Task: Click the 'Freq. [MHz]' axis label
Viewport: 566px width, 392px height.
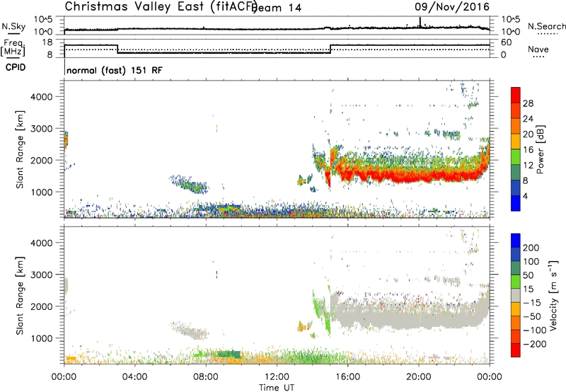Action: click(x=13, y=47)
